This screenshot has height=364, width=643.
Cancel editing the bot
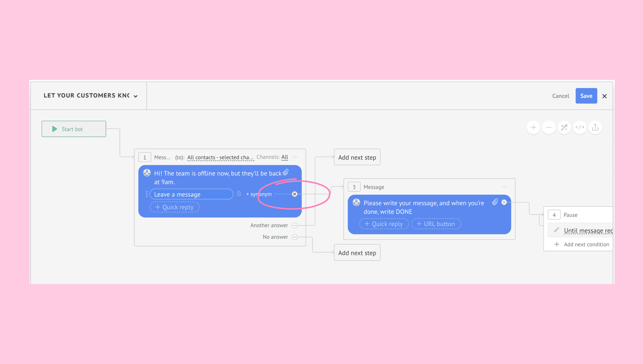[560, 96]
